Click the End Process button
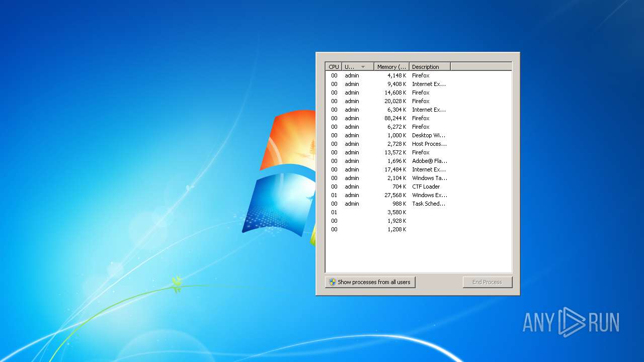The width and height of the screenshot is (644, 362). pyautogui.click(x=488, y=282)
